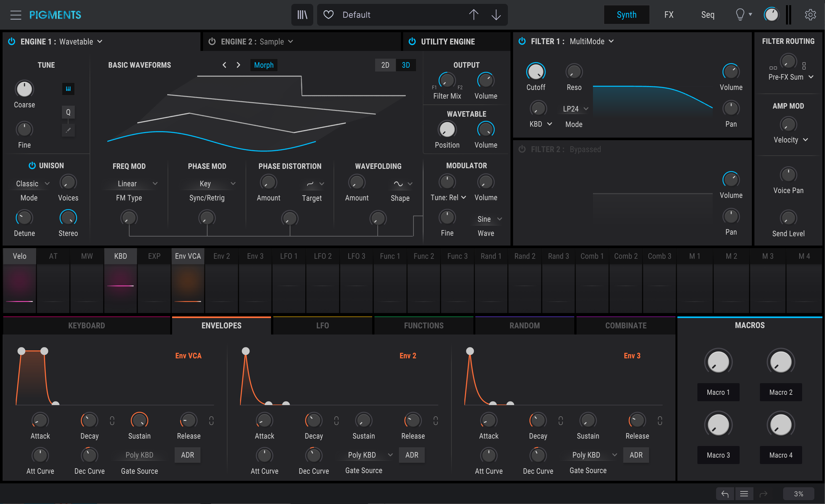This screenshot has height=504, width=825.
Task: Toggle Env 3 Release link icon
Action: point(660,421)
